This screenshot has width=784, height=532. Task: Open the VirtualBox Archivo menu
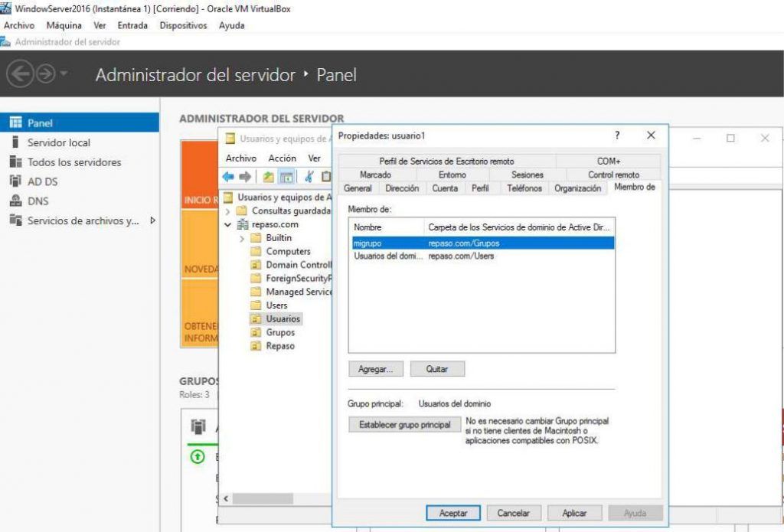[x=19, y=25]
